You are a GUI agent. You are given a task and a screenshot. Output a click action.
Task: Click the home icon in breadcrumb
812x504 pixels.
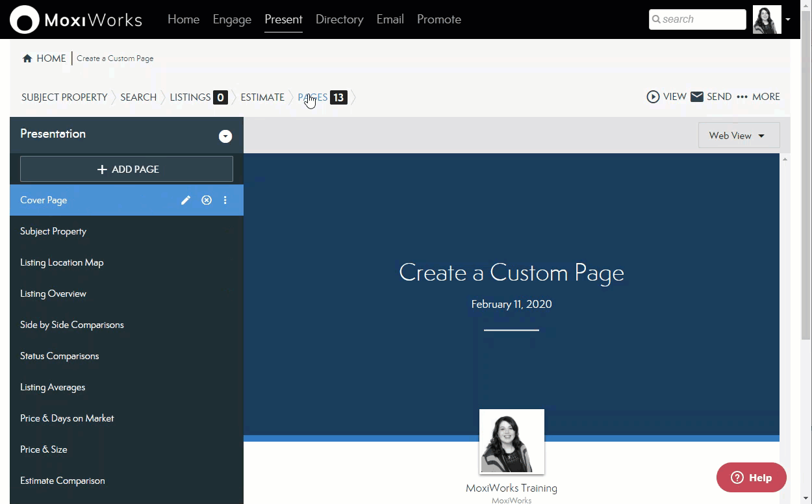click(x=27, y=58)
